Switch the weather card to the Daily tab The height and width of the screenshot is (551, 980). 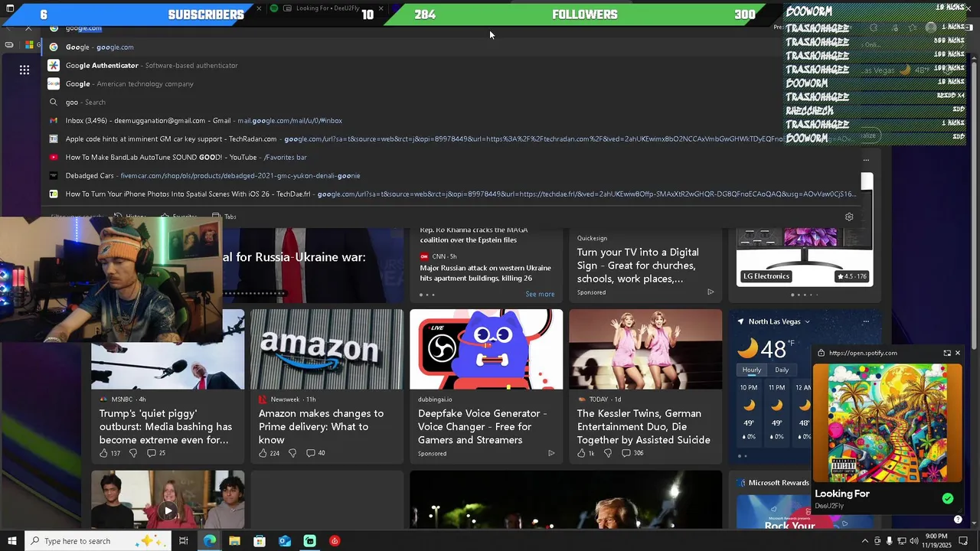(782, 370)
